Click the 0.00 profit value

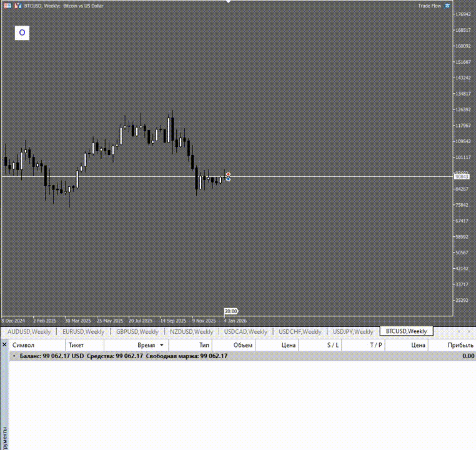pyautogui.click(x=469, y=356)
